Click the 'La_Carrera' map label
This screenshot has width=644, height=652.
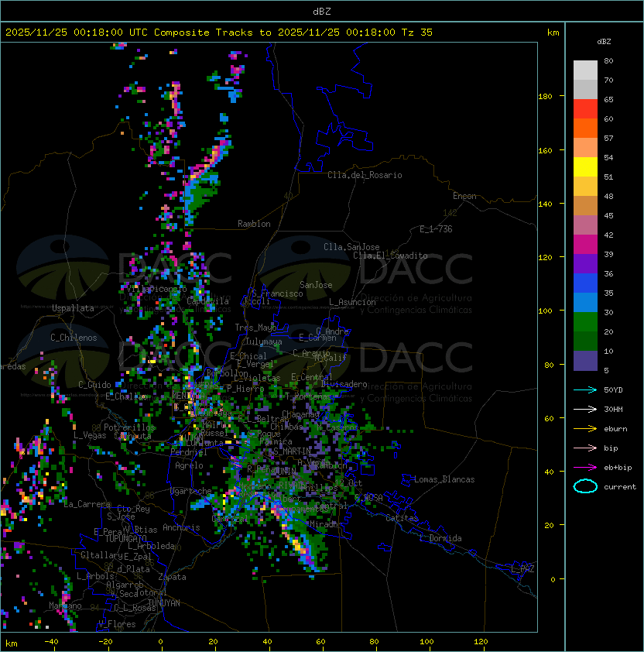[87, 504]
